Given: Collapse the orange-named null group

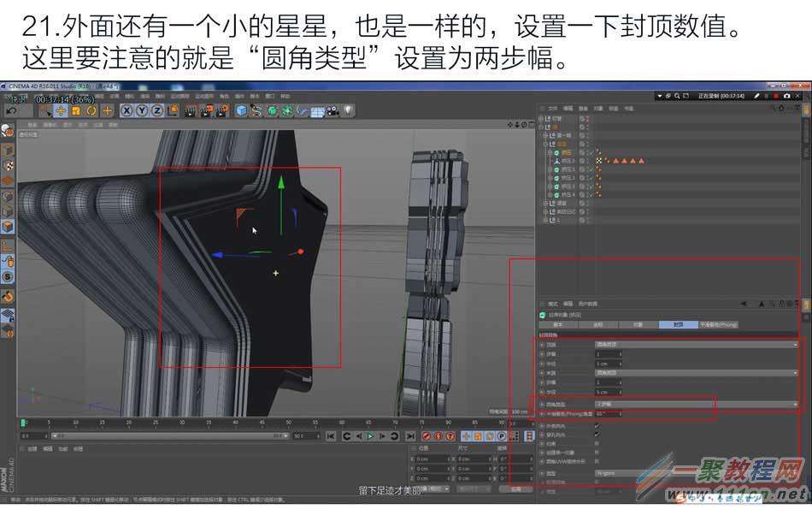Looking at the screenshot, I should coord(546,144).
